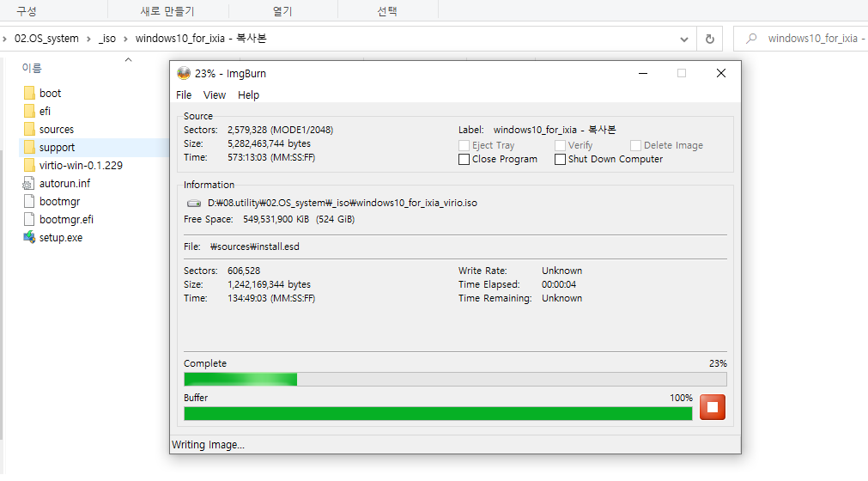This screenshot has height=481, width=868.
Task: Click the bootmgr.efi file icon
Action: pos(29,219)
